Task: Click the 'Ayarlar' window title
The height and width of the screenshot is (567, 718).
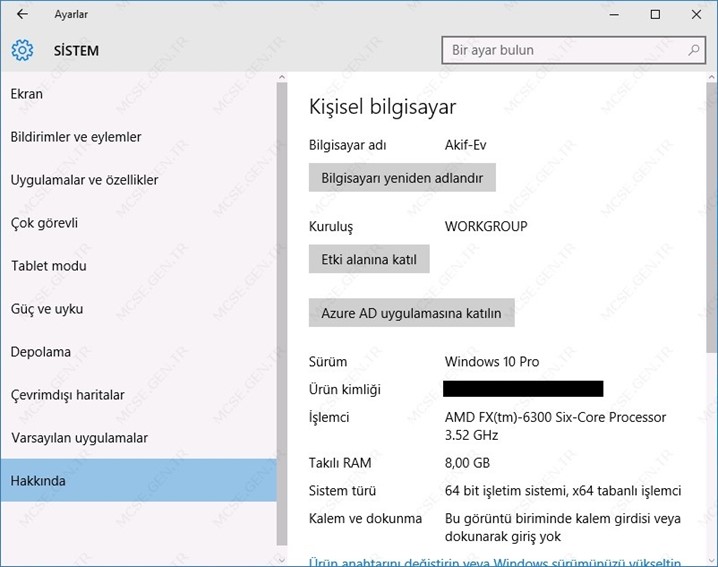Action: pos(71,15)
